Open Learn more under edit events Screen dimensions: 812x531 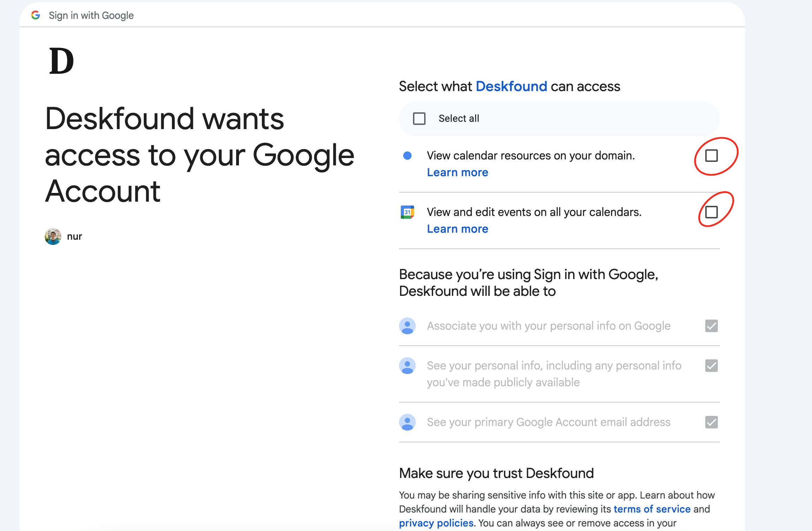[x=457, y=229]
